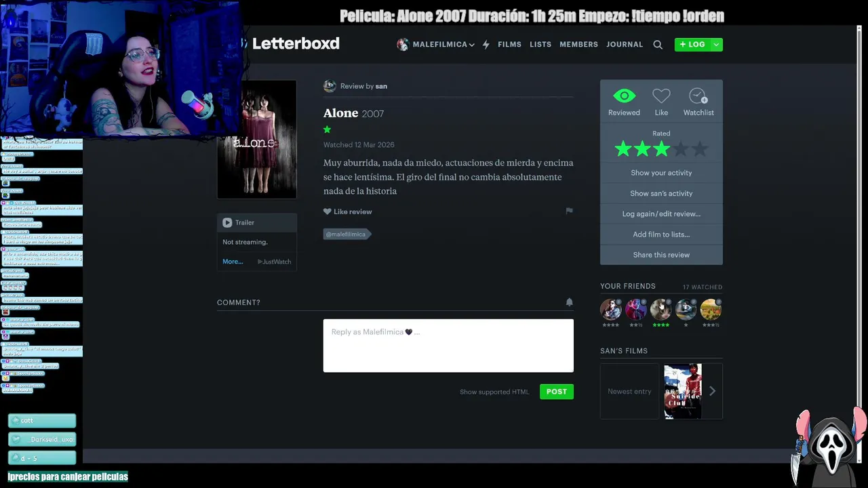This screenshot has height=488, width=868.
Task: Open reviewer san's profile name
Action: 381,86
